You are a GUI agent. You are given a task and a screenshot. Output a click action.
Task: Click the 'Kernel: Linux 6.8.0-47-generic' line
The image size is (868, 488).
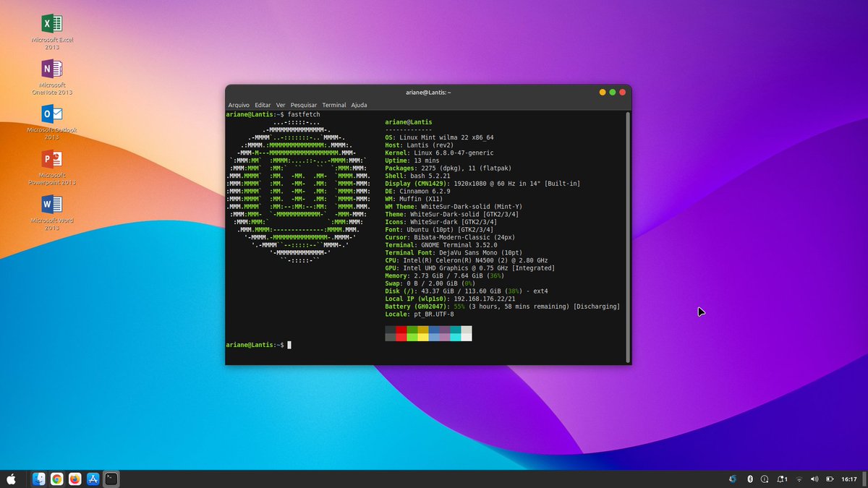439,153
